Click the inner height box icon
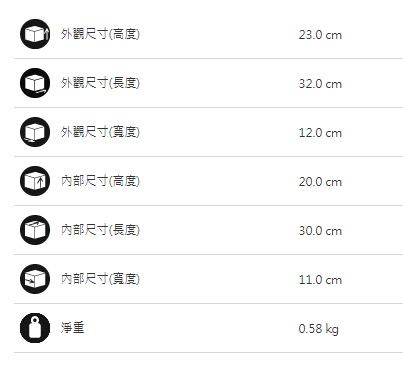Screen dimensions: 403x366 [x=35, y=181]
